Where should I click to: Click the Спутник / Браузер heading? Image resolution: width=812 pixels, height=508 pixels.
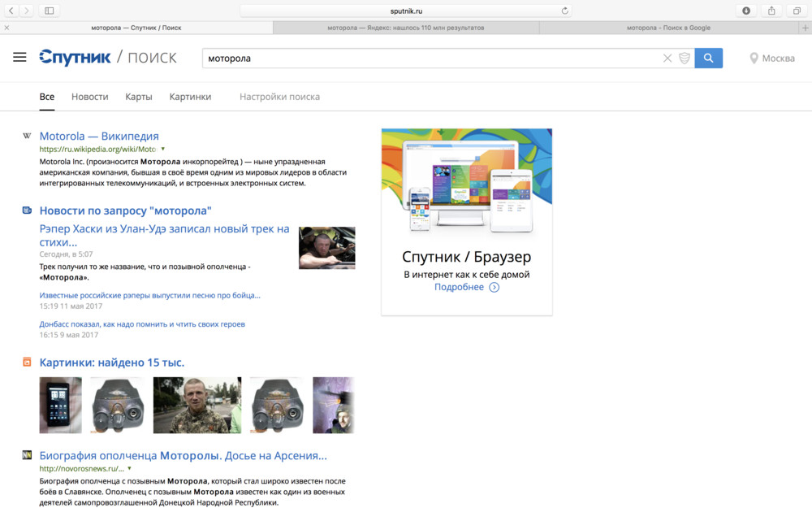467,257
